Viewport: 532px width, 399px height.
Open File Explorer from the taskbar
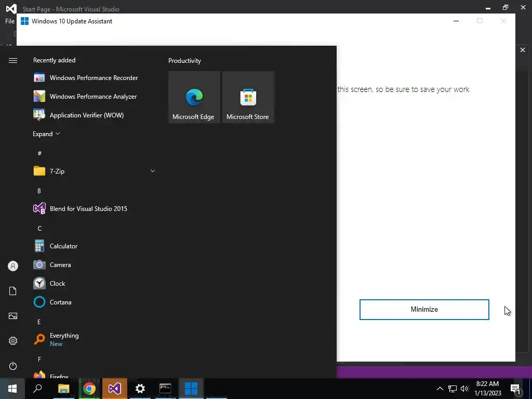point(63,389)
